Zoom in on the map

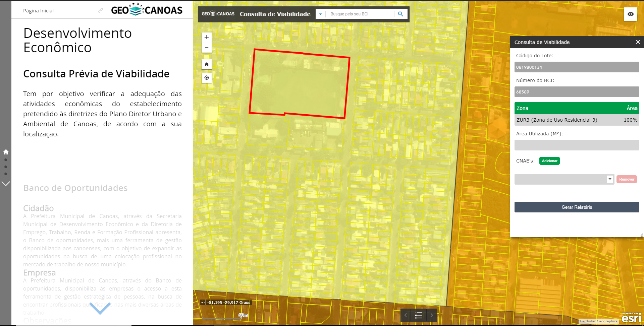[x=207, y=37]
